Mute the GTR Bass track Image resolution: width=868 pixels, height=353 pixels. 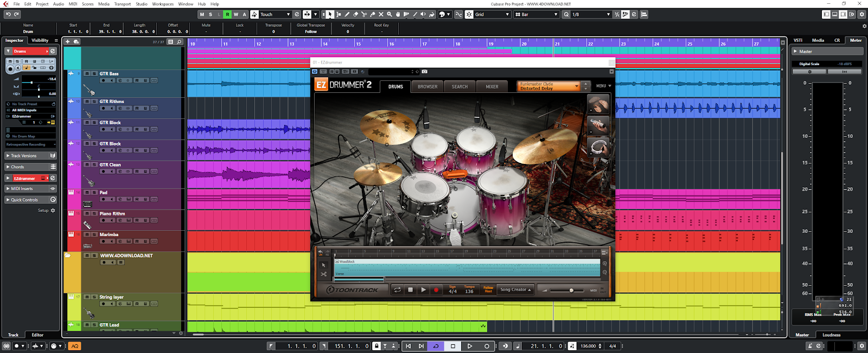pos(87,73)
